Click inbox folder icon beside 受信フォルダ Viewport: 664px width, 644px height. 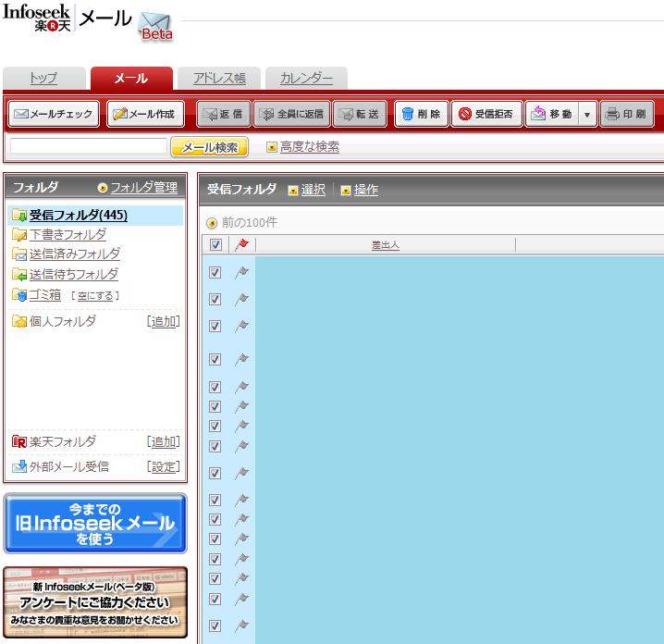pos(19,216)
